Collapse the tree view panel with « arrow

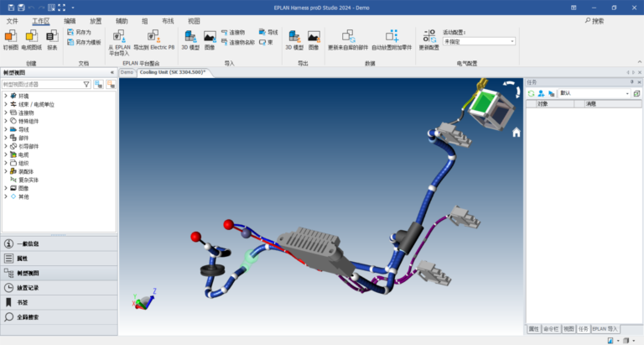tap(112, 73)
